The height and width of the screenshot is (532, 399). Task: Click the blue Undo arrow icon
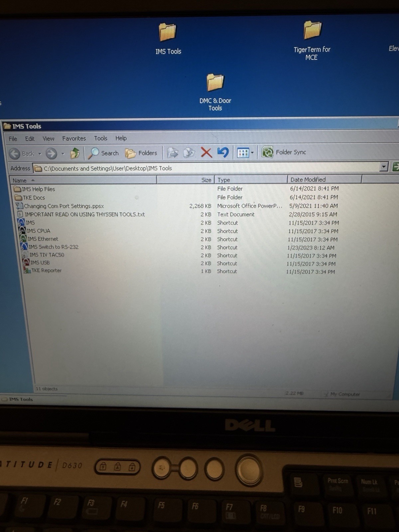coord(223,152)
